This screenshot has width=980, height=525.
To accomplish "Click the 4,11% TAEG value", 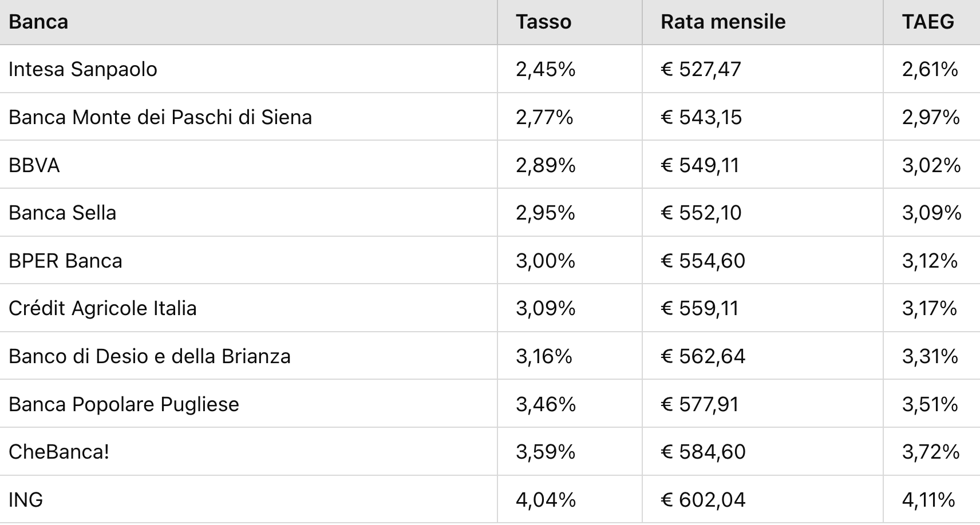I will point(928,500).
